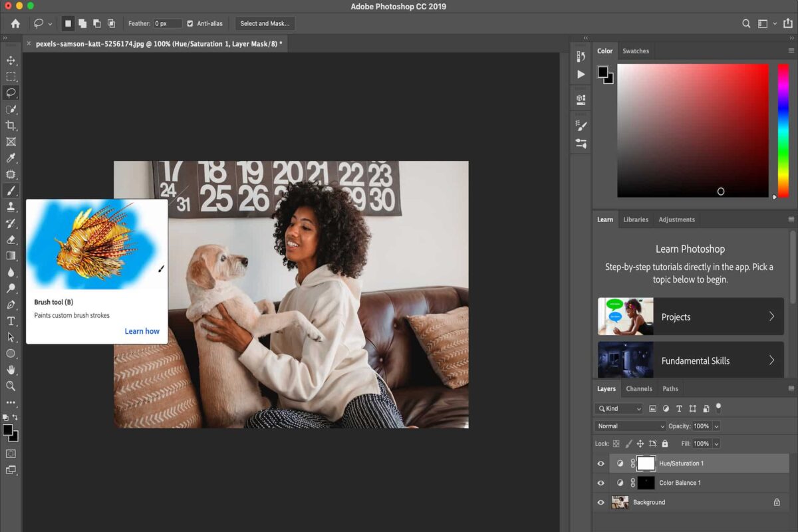Switch to the Swatches tab
Image resolution: width=798 pixels, height=532 pixels.
[x=635, y=51]
